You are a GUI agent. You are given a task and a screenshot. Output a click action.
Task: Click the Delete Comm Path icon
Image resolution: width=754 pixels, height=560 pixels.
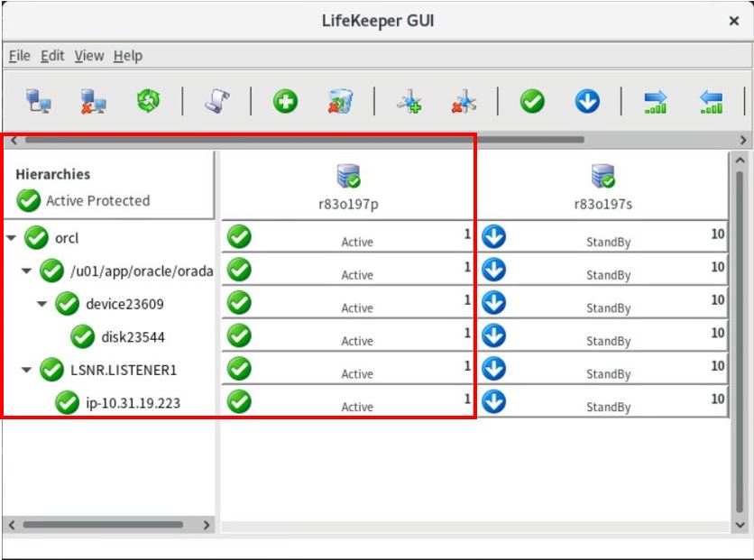[464, 101]
